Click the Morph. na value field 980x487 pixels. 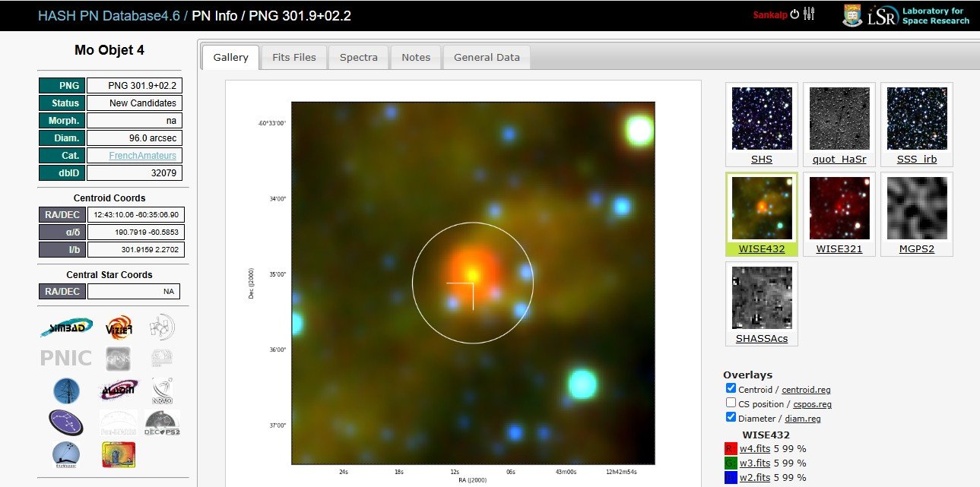[135, 120]
